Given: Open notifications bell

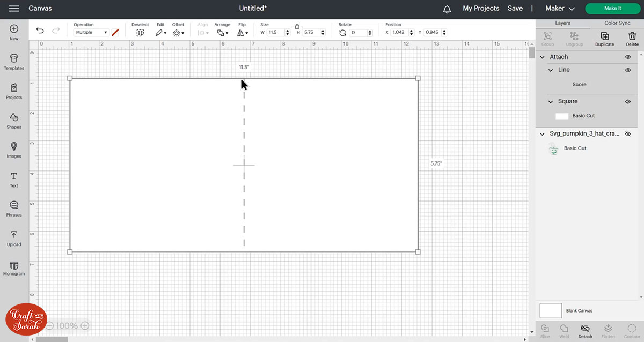Looking at the screenshot, I should (x=447, y=9).
